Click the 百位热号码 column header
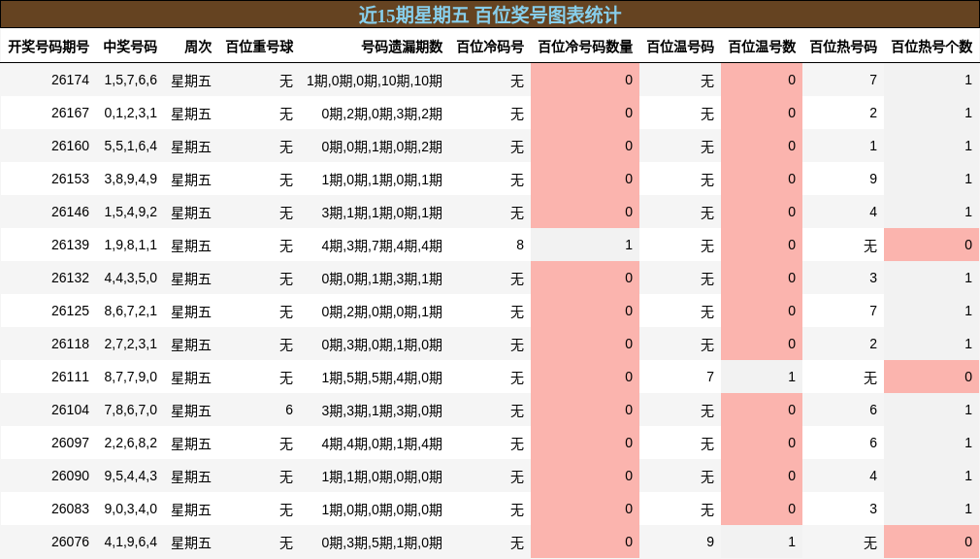This screenshot has height=559, width=980. pos(843,47)
